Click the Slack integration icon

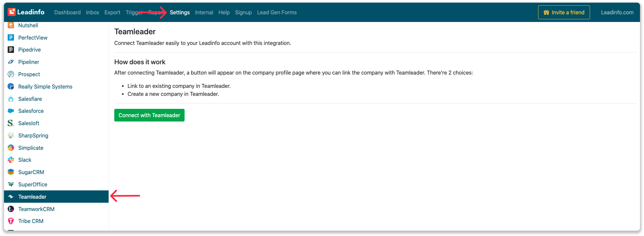click(11, 160)
